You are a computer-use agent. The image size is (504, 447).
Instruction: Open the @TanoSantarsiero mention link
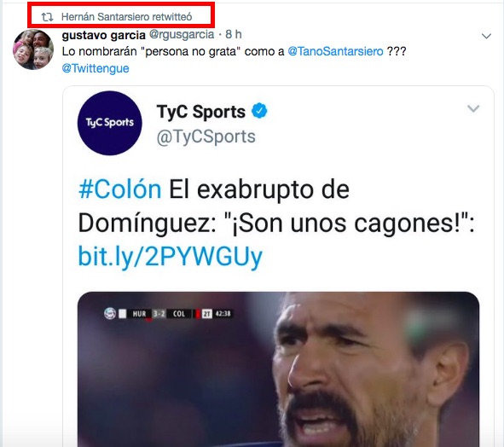click(x=335, y=51)
